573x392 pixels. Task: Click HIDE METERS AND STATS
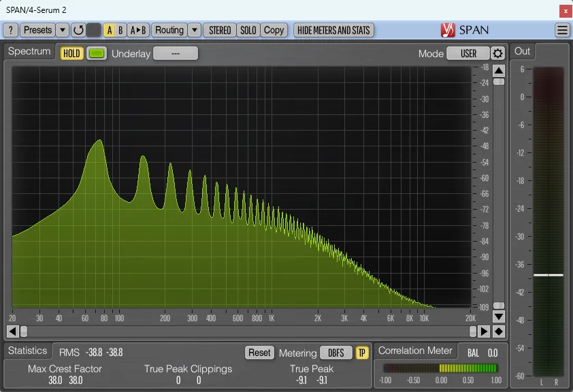[333, 30]
